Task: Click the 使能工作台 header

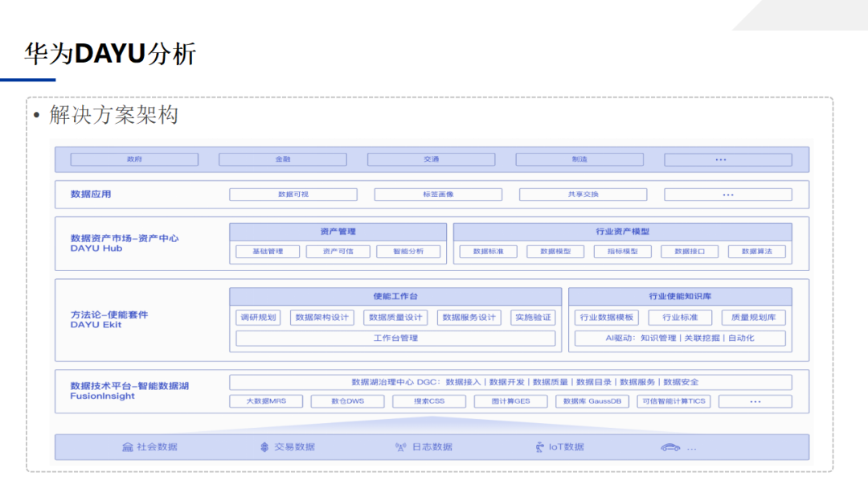Action: pos(395,296)
